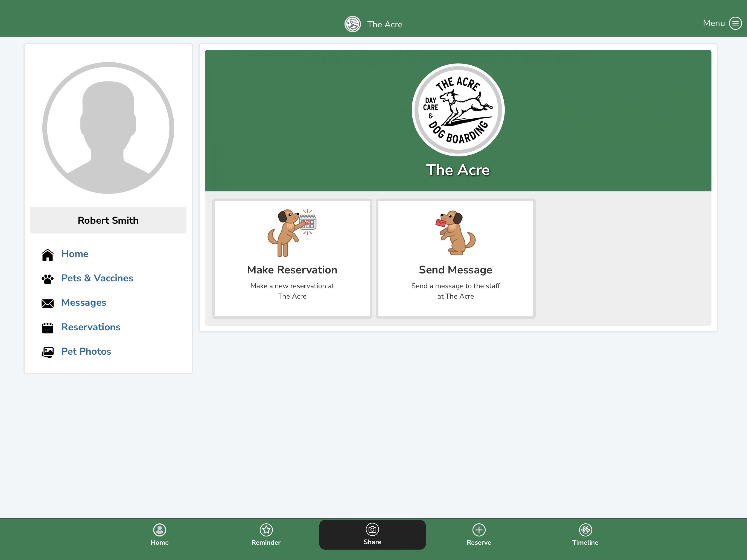The width and height of the screenshot is (747, 560).
Task: Tap the Reminder star icon
Action: (x=266, y=530)
